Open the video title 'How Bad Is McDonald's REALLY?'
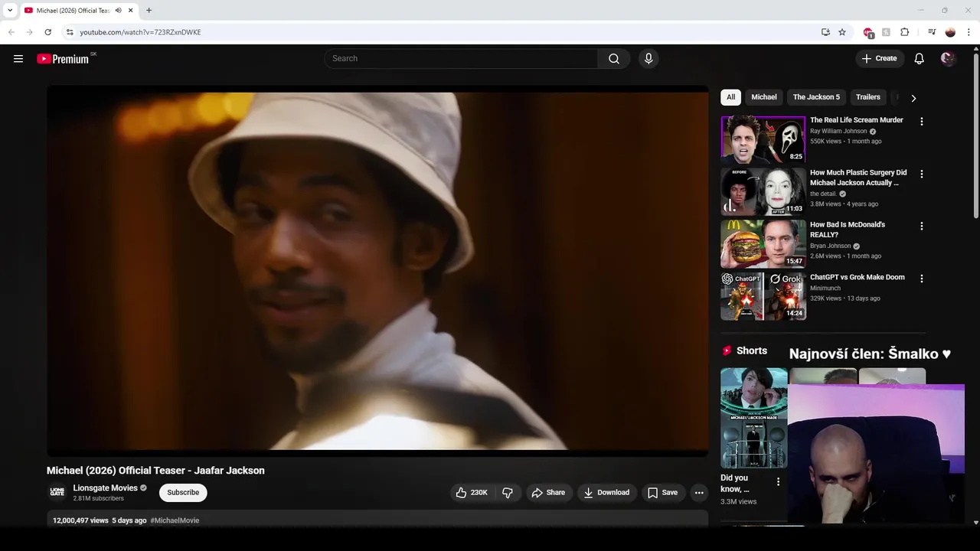This screenshot has height=551, width=980. click(x=848, y=230)
